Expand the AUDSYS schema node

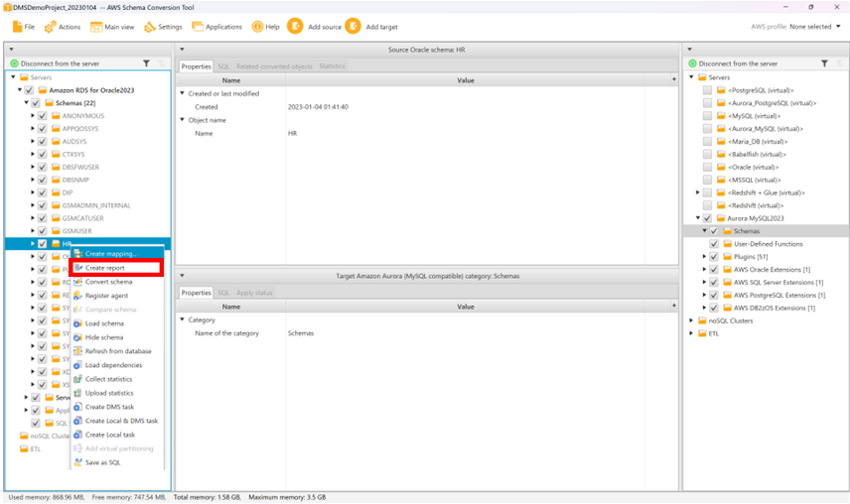pyautogui.click(x=33, y=141)
